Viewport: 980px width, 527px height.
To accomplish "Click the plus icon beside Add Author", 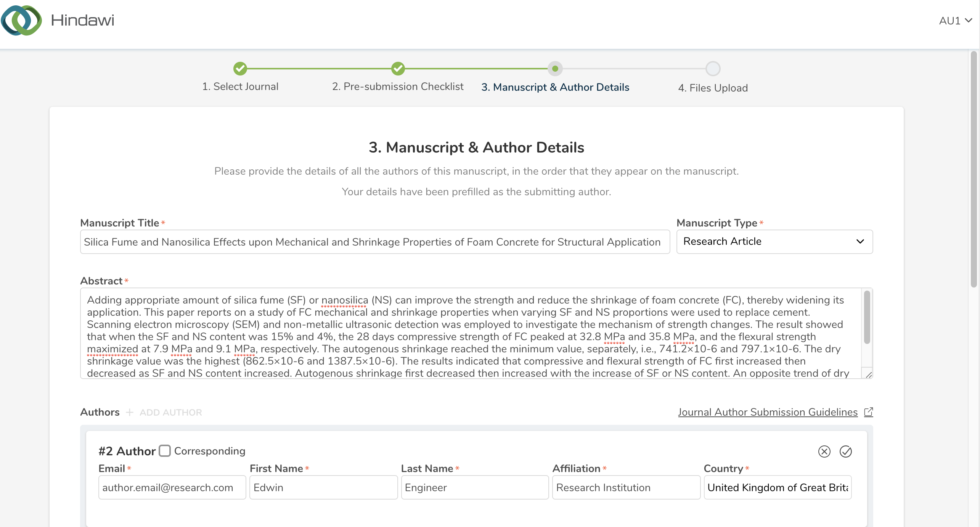I will pos(130,413).
